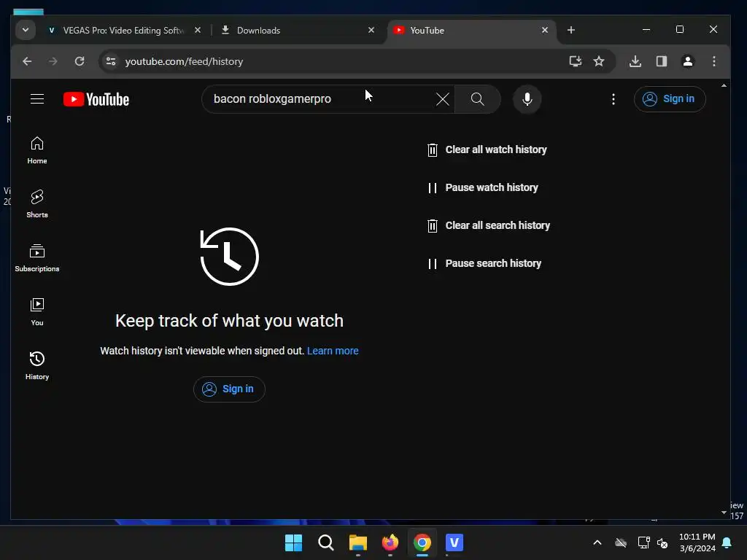This screenshot has height=560, width=747.
Task: Clear the search box with the X icon
Action: point(443,99)
